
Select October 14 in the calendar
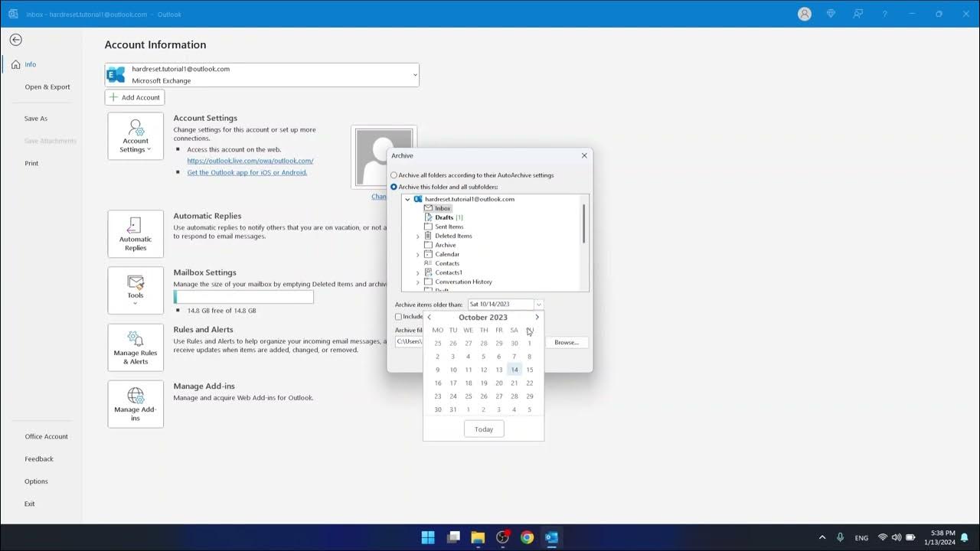(514, 369)
